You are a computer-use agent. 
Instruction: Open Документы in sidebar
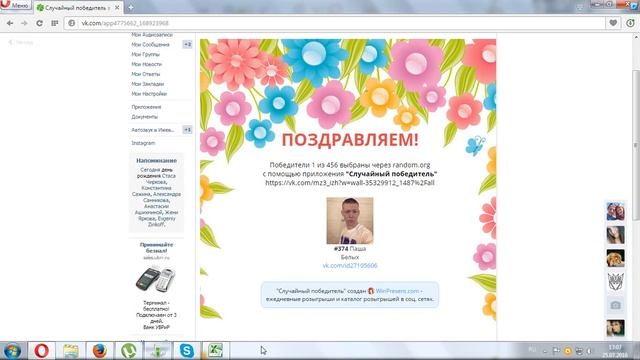[x=144, y=117]
